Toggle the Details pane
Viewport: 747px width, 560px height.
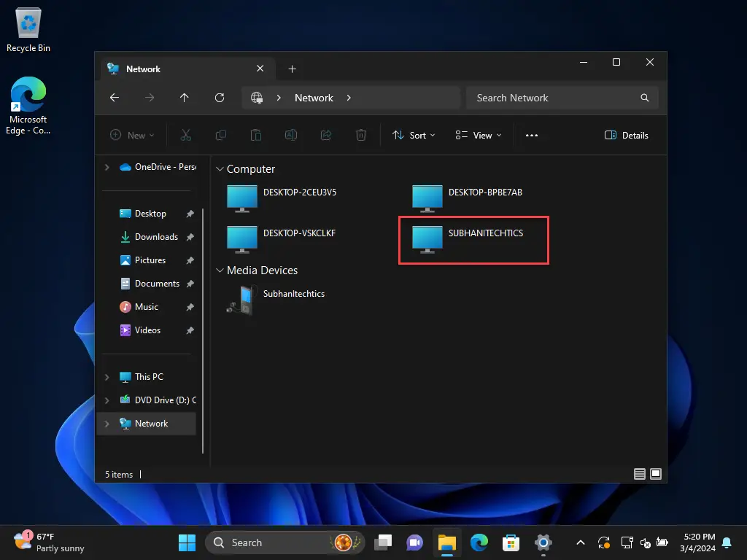pos(627,135)
